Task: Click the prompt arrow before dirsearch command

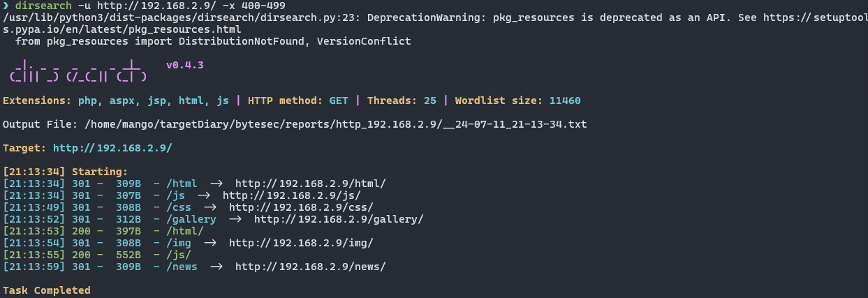Action: 6,6
